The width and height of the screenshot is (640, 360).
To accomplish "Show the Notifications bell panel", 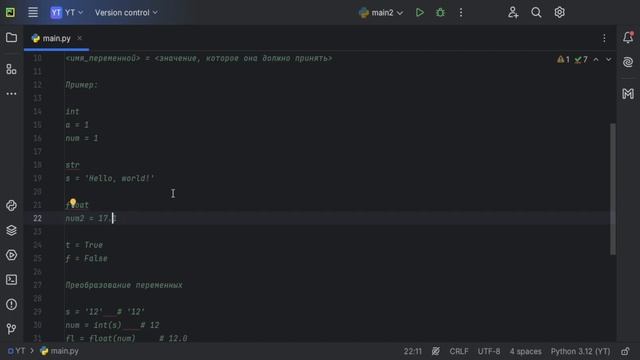I will click(x=628, y=38).
